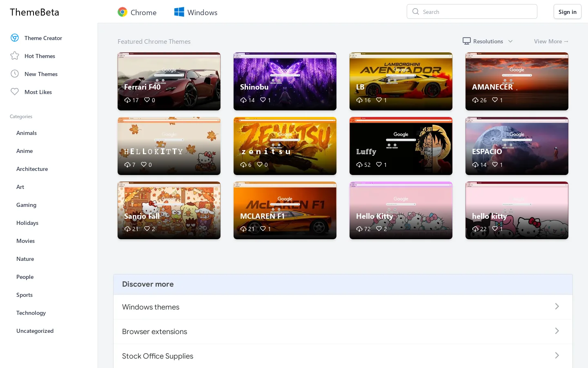Viewport: 588px width, 368px height.
Task: Go to Hot Themes
Action: pyautogui.click(x=40, y=56)
